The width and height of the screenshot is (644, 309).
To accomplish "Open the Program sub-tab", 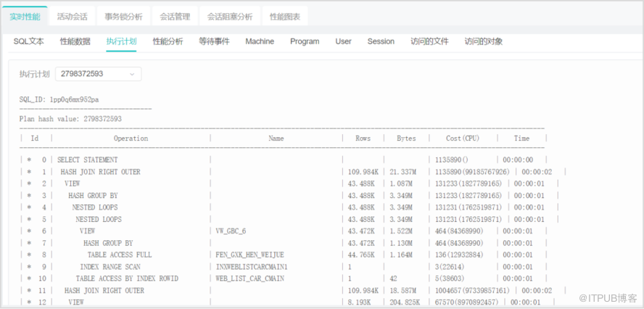I will tap(305, 42).
